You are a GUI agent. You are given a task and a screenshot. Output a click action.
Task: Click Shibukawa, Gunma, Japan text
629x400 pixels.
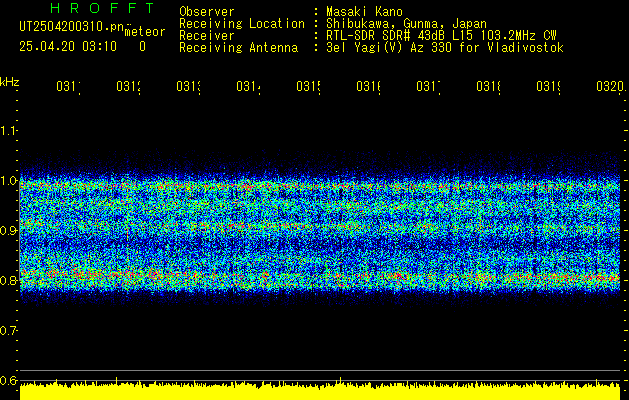click(x=406, y=24)
